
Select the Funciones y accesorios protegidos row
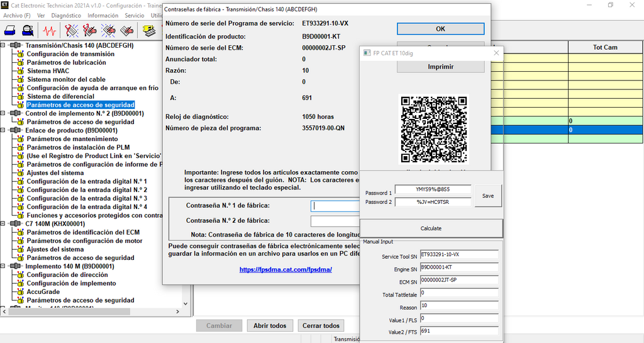[x=94, y=215]
